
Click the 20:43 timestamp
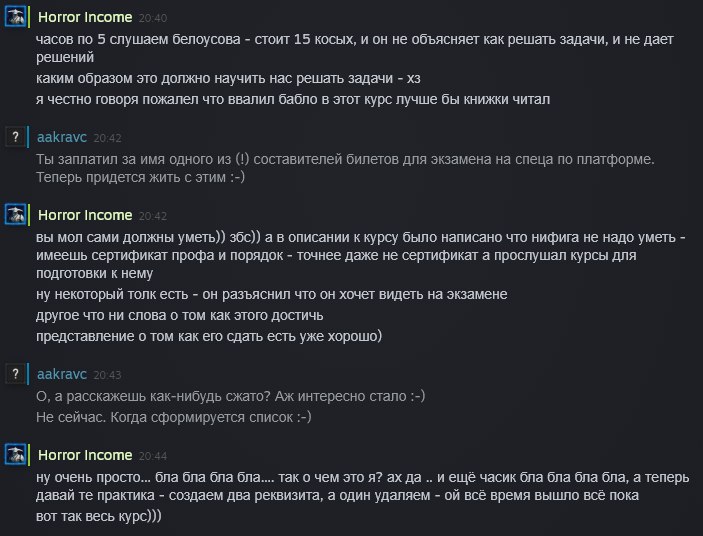tap(107, 375)
